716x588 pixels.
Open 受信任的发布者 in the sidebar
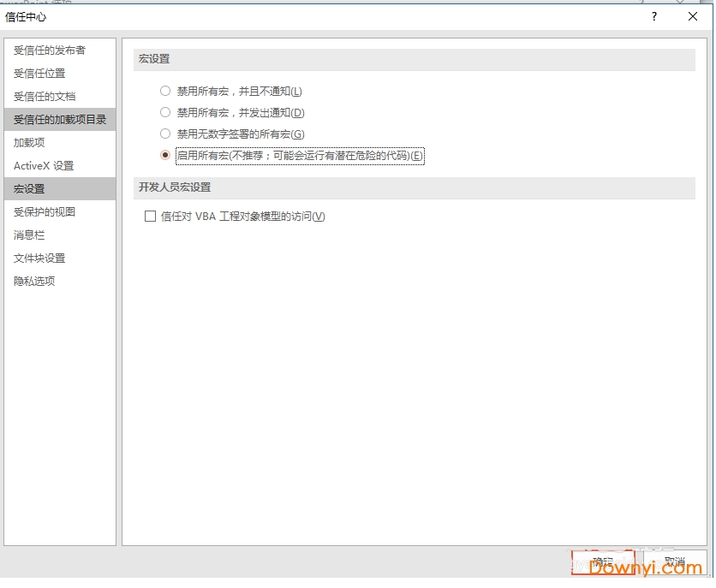[50, 50]
